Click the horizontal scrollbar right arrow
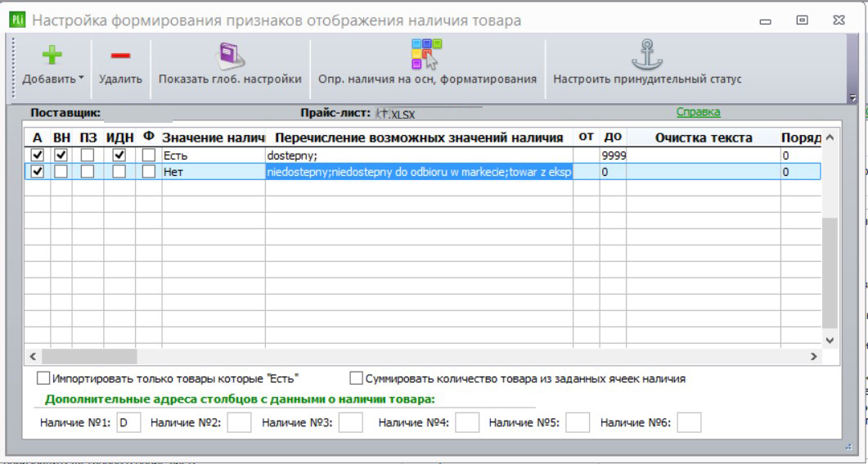This screenshot has width=868, height=464. tap(813, 357)
